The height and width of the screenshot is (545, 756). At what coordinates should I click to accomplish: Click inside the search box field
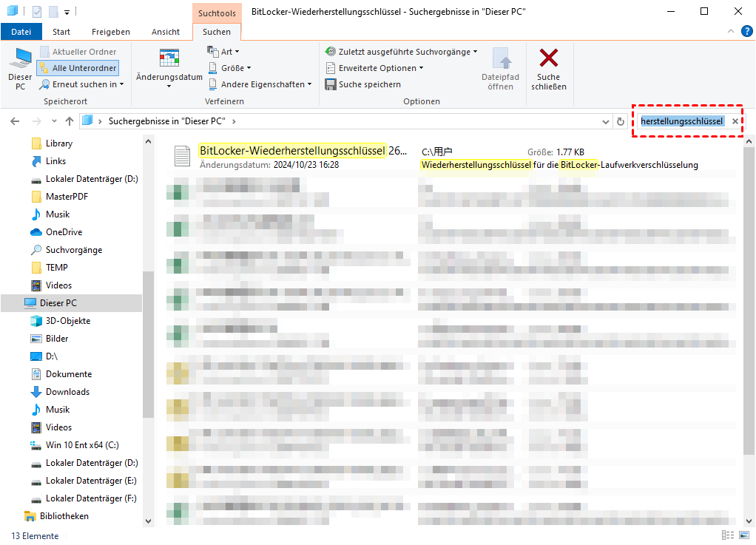[x=682, y=121]
